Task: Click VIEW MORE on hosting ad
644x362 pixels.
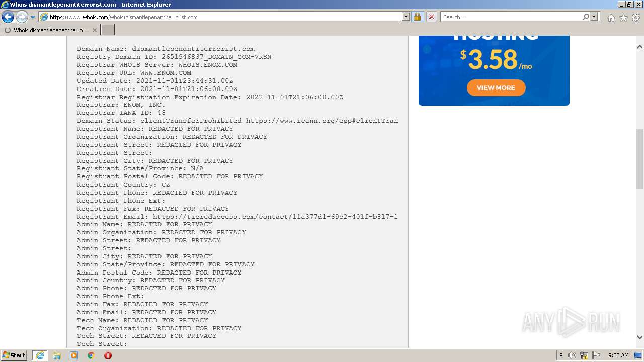Action: click(x=496, y=87)
